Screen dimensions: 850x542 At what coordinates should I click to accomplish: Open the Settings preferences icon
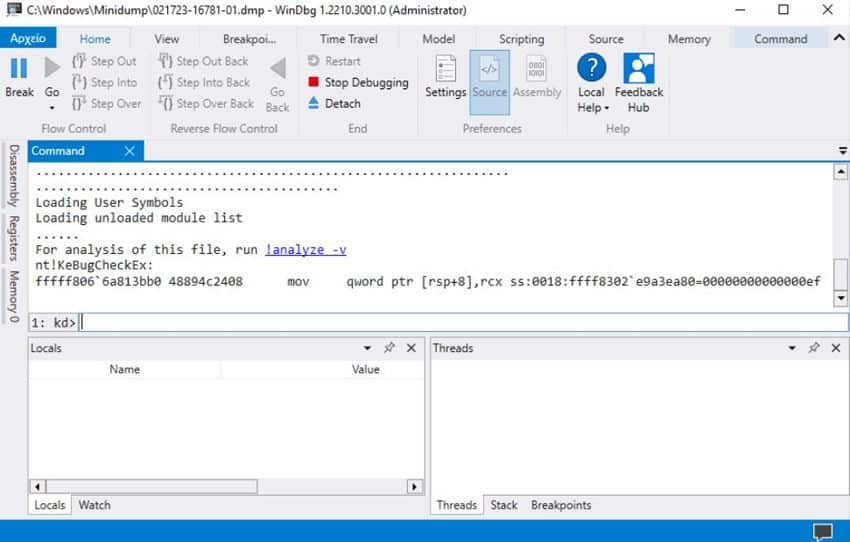tap(446, 69)
